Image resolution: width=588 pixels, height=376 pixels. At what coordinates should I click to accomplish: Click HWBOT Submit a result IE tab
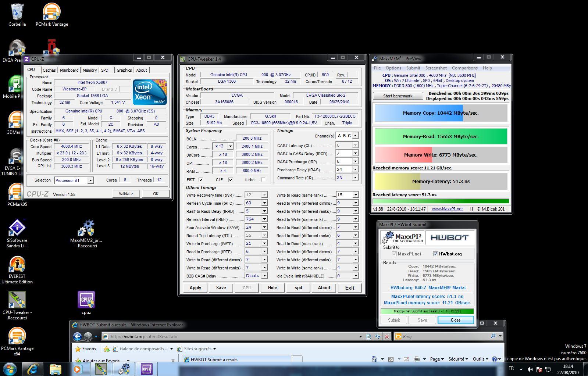point(237,359)
